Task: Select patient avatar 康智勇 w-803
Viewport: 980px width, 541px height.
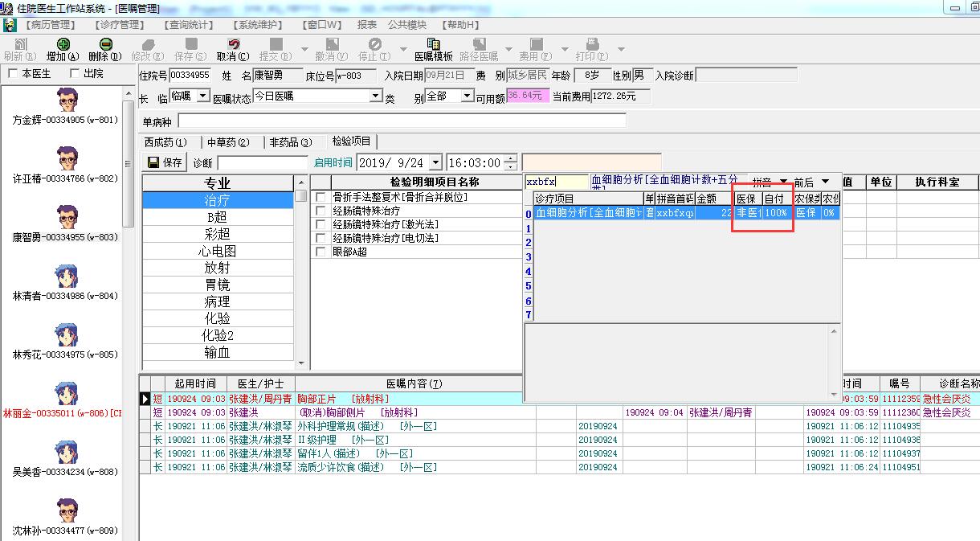Action: [67, 218]
